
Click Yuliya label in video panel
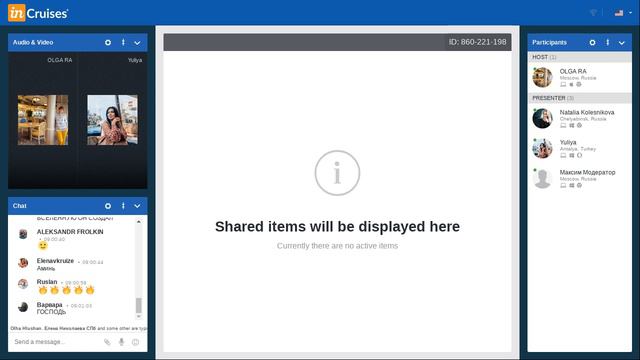pyautogui.click(x=135, y=60)
